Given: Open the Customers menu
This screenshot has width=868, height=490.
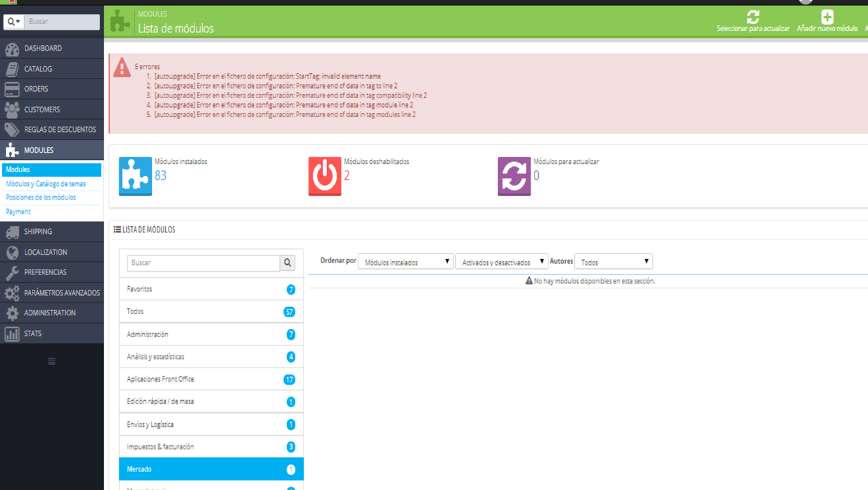Looking at the screenshot, I should (x=52, y=110).
